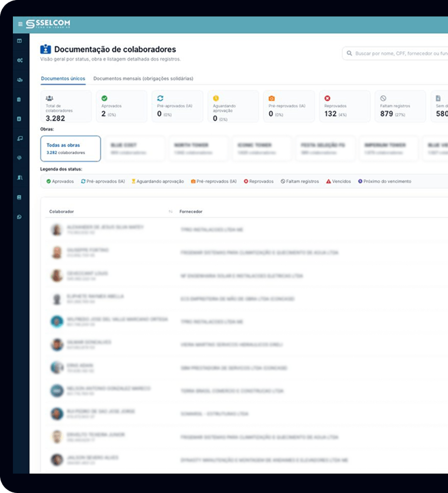Open the dashboard panel icon in sidebar
Screen dimensions: 448x493
(19, 41)
